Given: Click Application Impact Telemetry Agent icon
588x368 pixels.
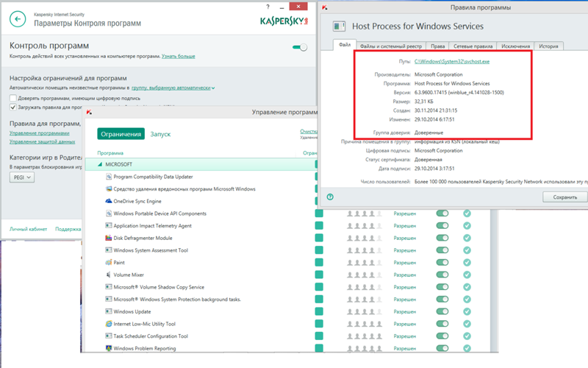Looking at the screenshot, I should (109, 226).
